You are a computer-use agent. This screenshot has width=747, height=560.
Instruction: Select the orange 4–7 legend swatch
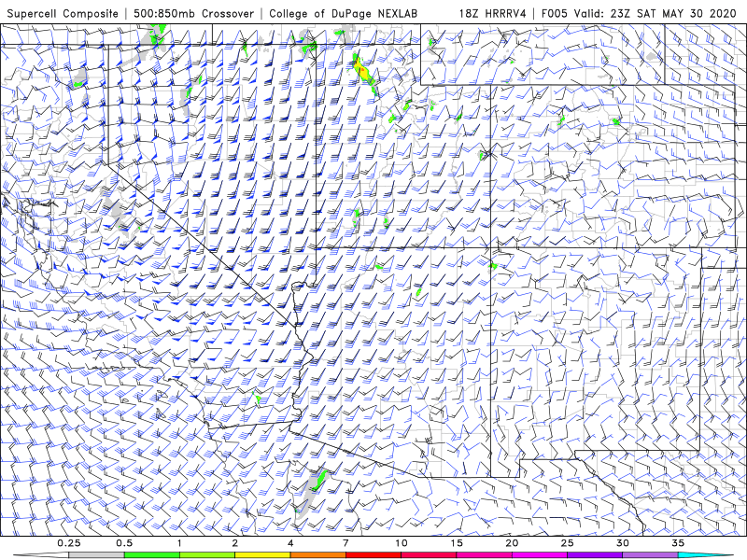click(317, 555)
